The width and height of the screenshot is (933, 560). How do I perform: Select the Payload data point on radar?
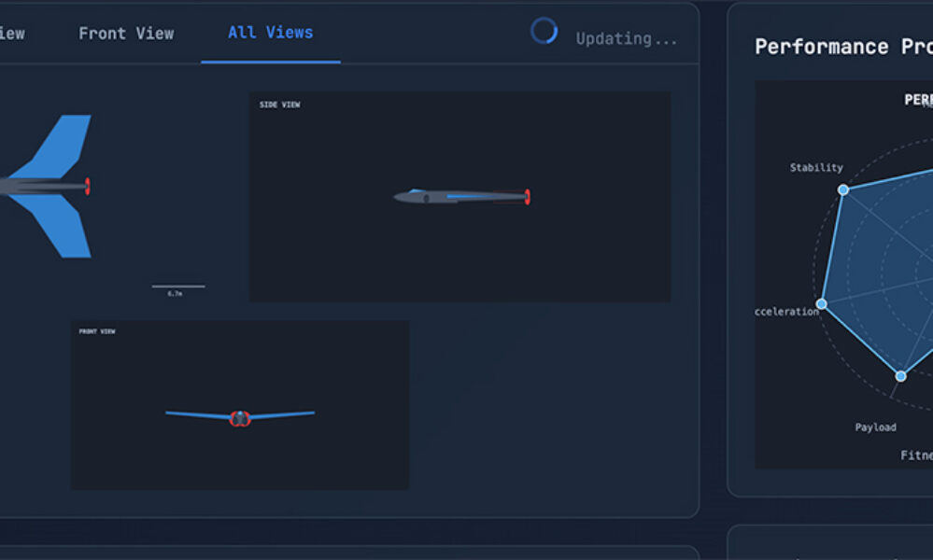[x=900, y=376]
